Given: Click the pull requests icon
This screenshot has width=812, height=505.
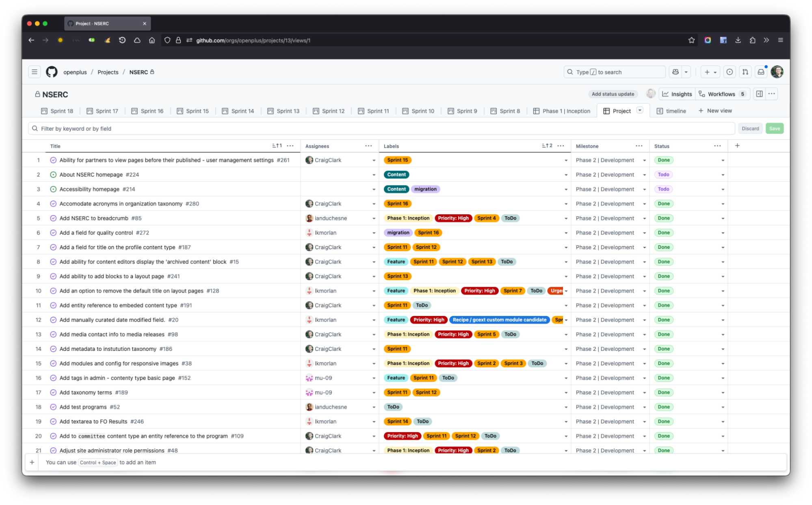Looking at the screenshot, I should click(x=745, y=72).
